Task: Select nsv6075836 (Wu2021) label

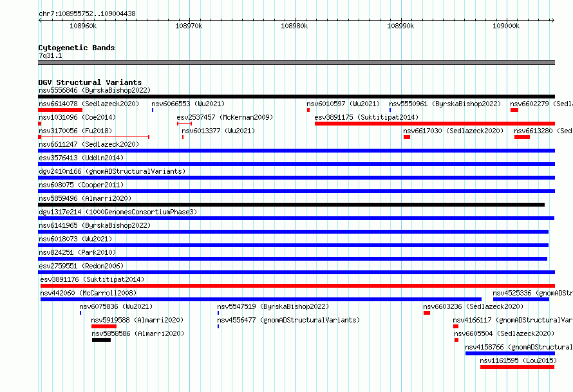Action: click(116, 306)
